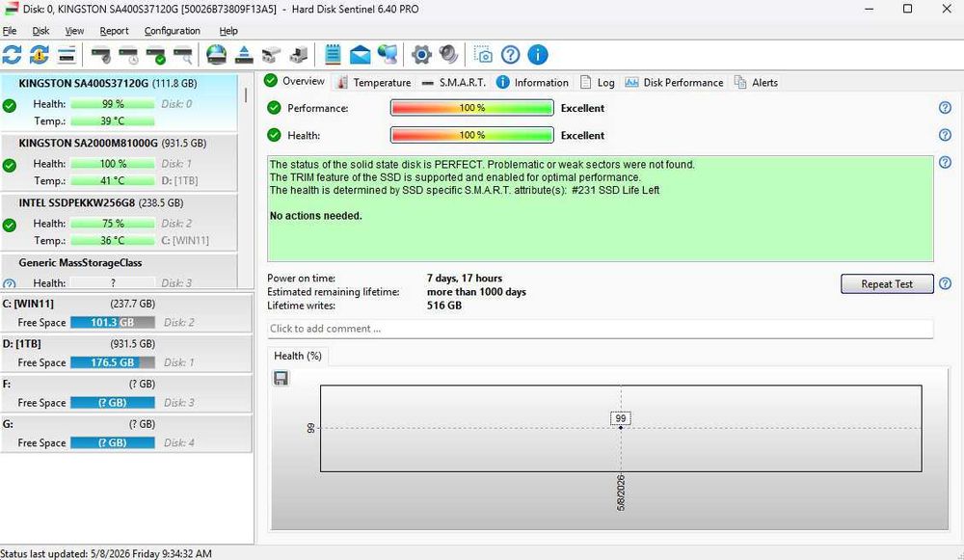Select the G: partition entry
This screenshot has height=560, width=964.
click(126, 434)
